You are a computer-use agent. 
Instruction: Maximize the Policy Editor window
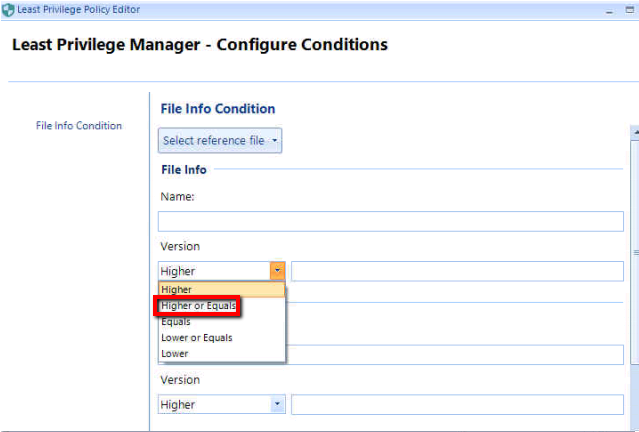click(x=630, y=9)
